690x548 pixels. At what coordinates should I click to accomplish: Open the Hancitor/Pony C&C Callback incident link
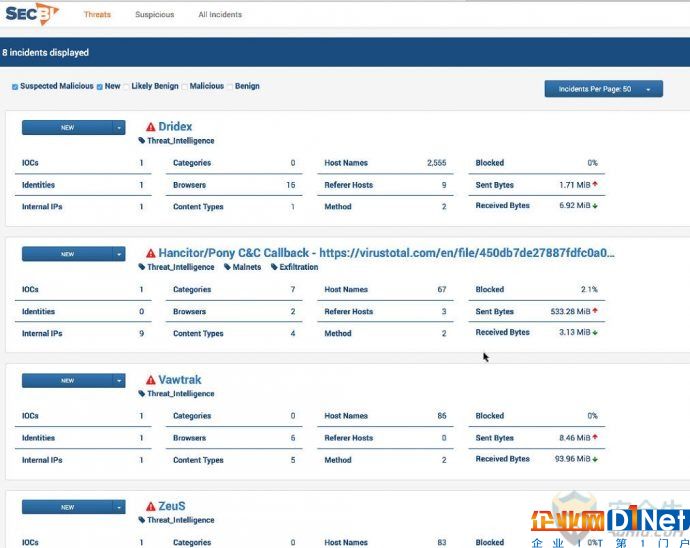tap(386, 253)
